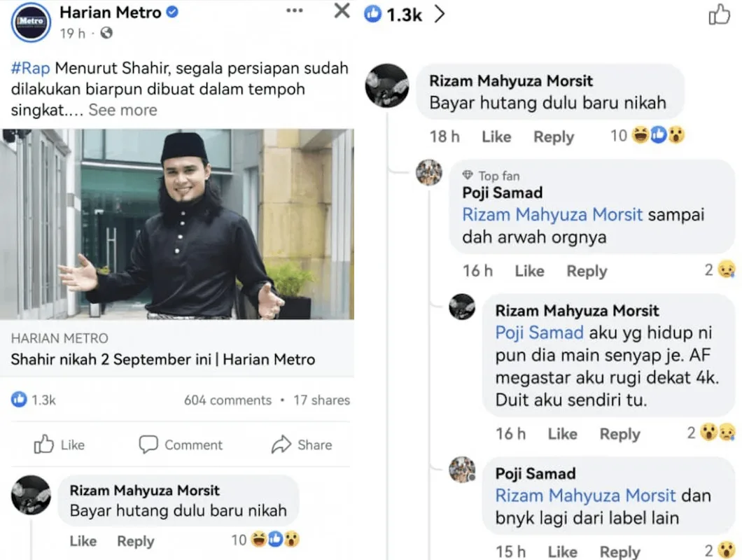The height and width of the screenshot is (560, 742).
Task: Like Rizam's comment under the post on left
Action: [83, 541]
